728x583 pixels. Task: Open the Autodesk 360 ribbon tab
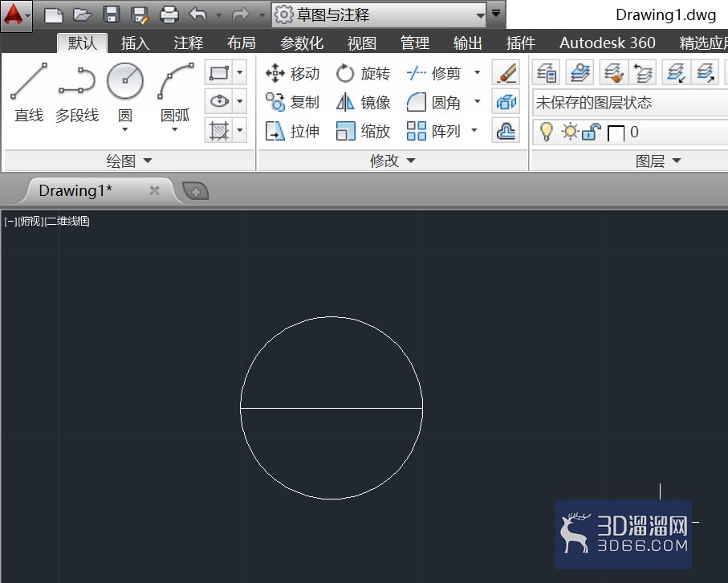click(x=607, y=43)
